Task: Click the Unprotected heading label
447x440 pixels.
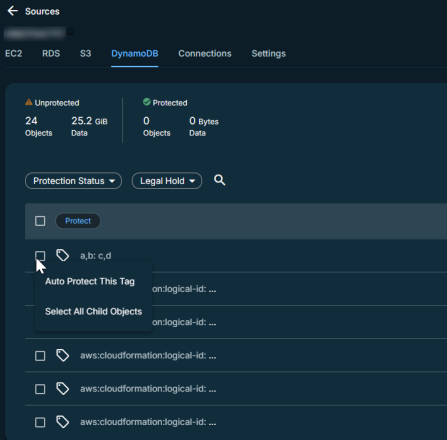Action: 57,103
